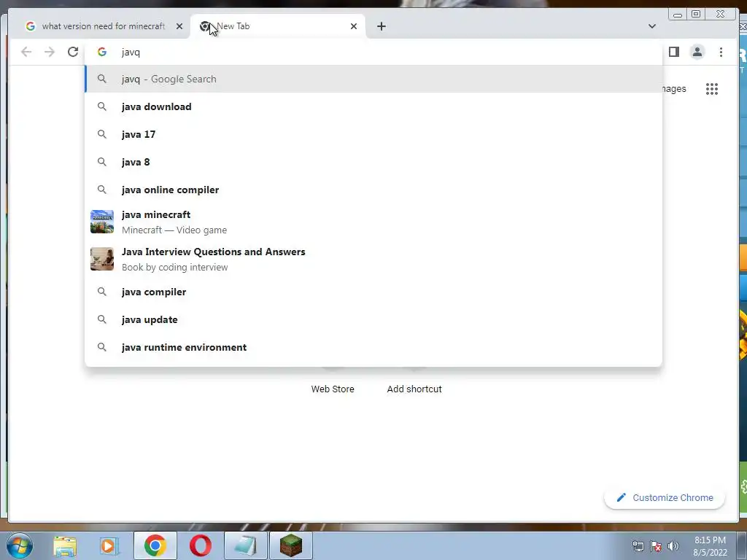Viewport: 747px width, 560px height.
Task: Click search icon beside 'java download'
Action: [x=102, y=106]
